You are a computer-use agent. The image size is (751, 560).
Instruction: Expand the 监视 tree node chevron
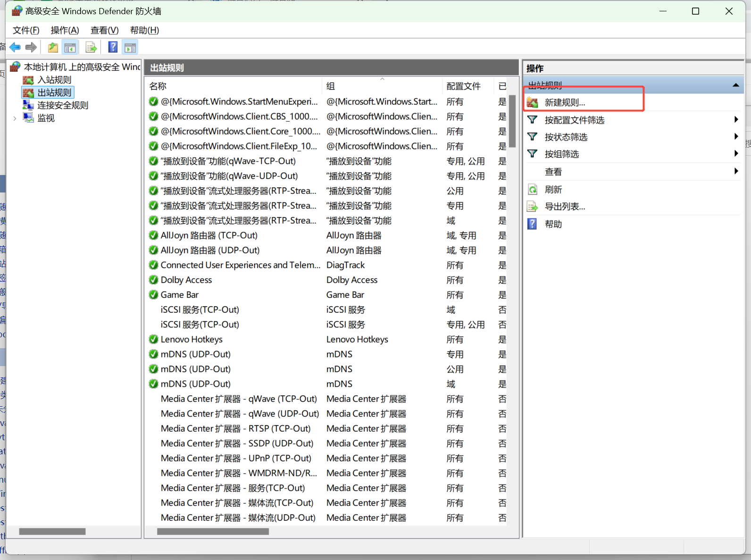pos(15,118)
